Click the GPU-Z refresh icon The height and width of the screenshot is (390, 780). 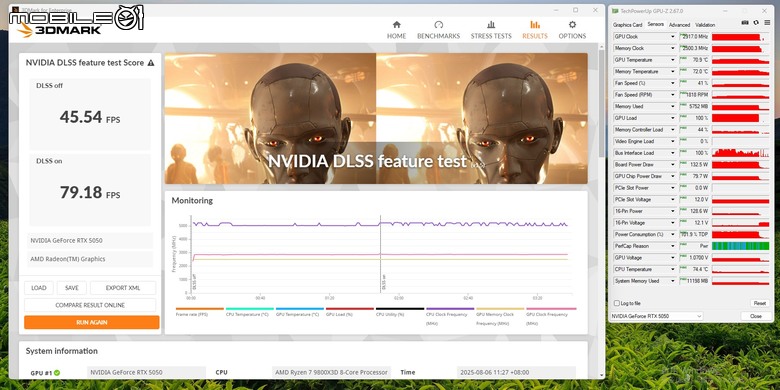click(756, 23)
